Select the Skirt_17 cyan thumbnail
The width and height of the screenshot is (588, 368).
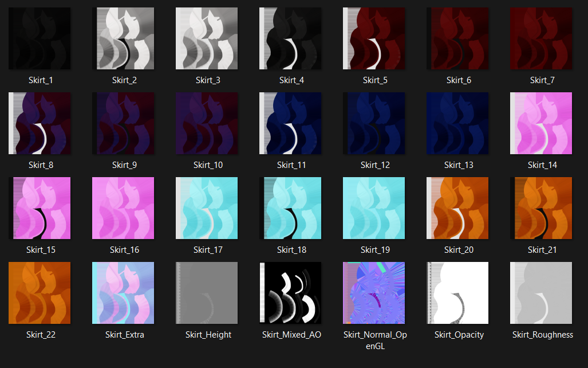[x=207, y=208]
